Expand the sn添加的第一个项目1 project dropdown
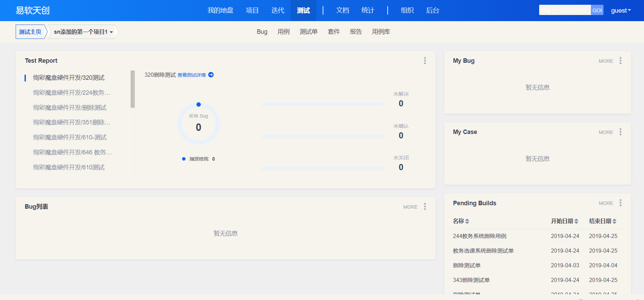The width and height of the screenshot is (644, 300). (x=83, y=32)
